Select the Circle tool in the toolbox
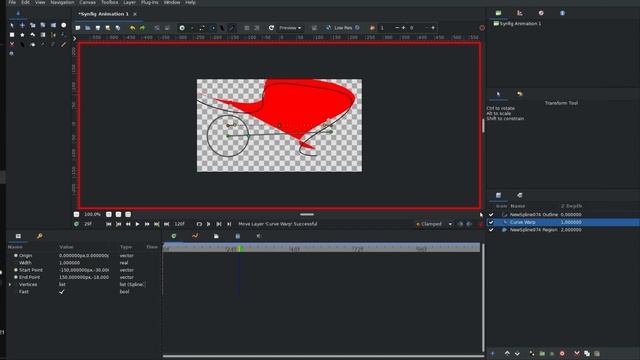The image size is (640, 360). pyautogui.click(x=64, y=25)
